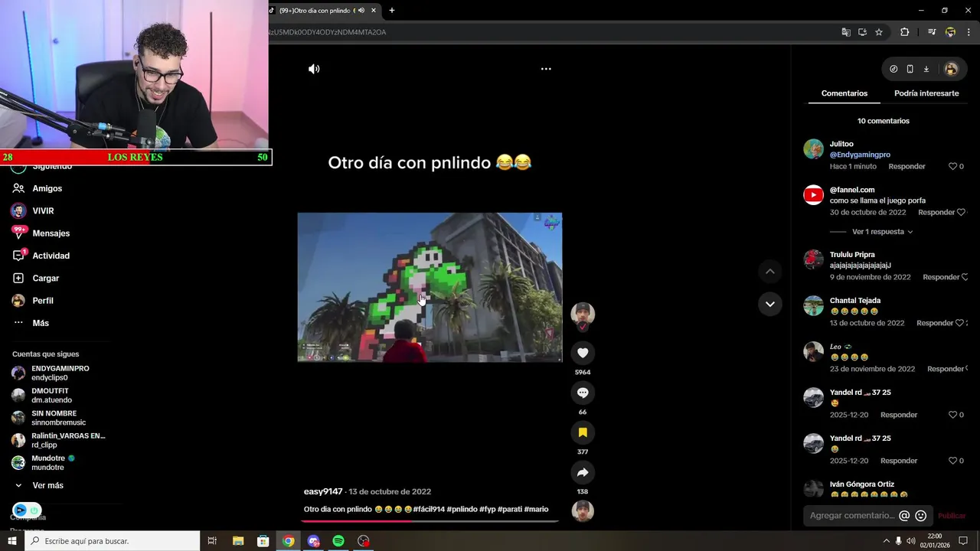Open Chrome profile avatar
980x551 pixels.
(950, 32)
